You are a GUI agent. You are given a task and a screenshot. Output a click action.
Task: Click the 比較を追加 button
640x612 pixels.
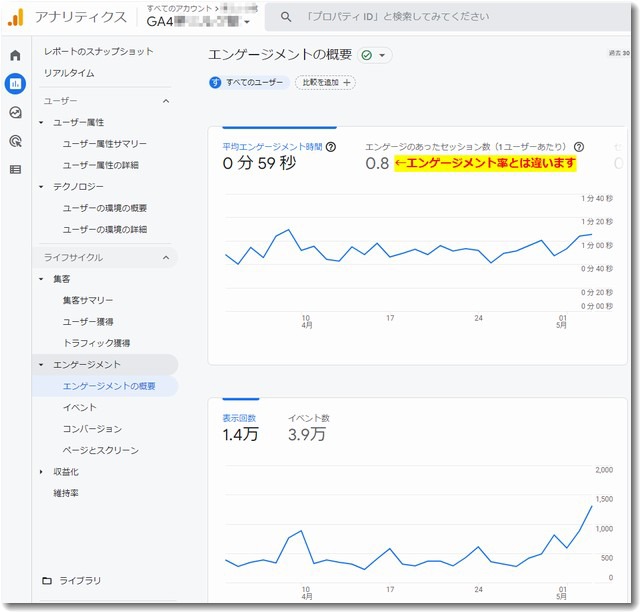tap(327, 83)
